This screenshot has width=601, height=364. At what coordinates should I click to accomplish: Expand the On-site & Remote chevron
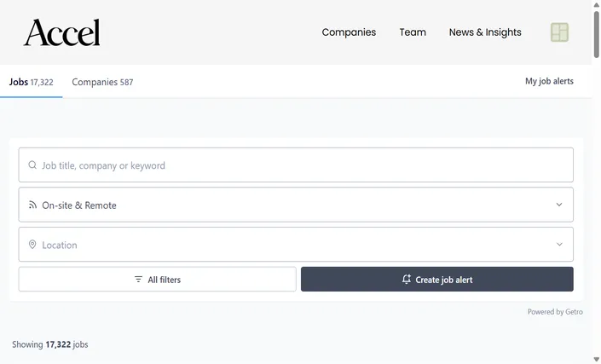click(559, 205)
